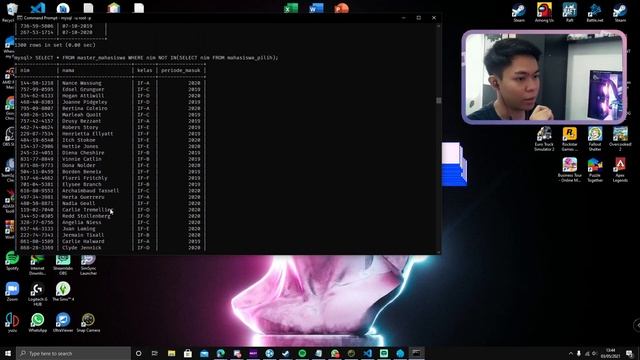This screenshot has width=640, height=360.
Task: Open the Windows Start menu
Action: click(x=8, y=353)
